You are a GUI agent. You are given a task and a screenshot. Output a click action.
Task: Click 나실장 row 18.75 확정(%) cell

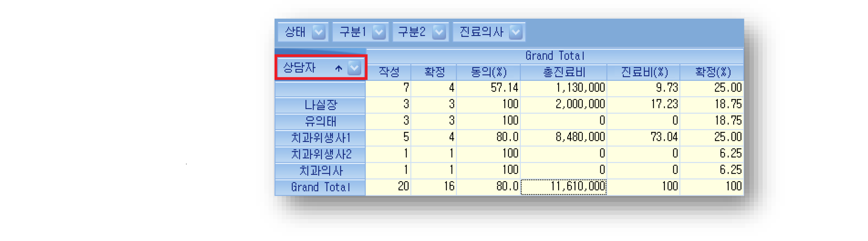point(712,105)
